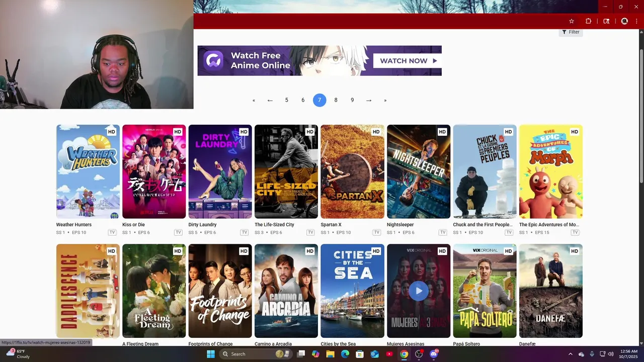
Task: Switch to Chrome in the taskbar
Action: (x=404, y=354)
